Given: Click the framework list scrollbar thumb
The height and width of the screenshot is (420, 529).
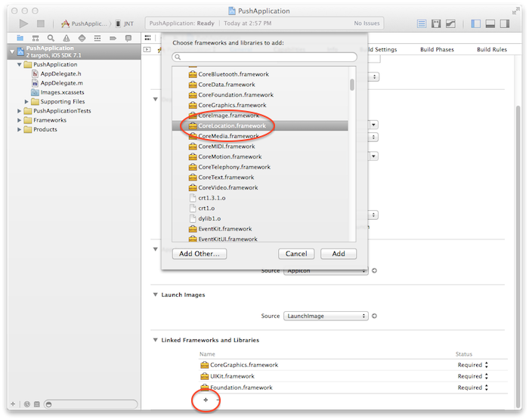Looking at the screenshot, I should pos(352,85).
